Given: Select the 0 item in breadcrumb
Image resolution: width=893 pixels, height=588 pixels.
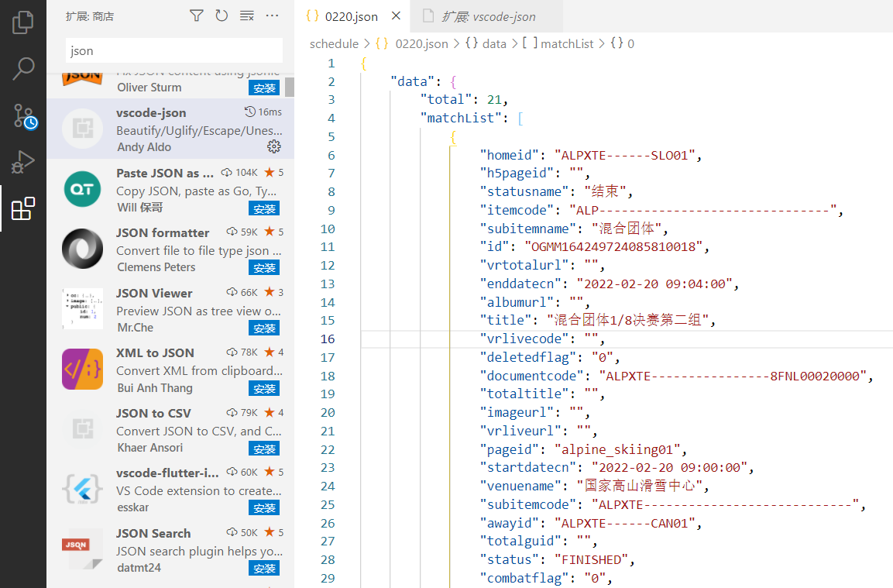Looking at the screenshot, I should [630, 44].
